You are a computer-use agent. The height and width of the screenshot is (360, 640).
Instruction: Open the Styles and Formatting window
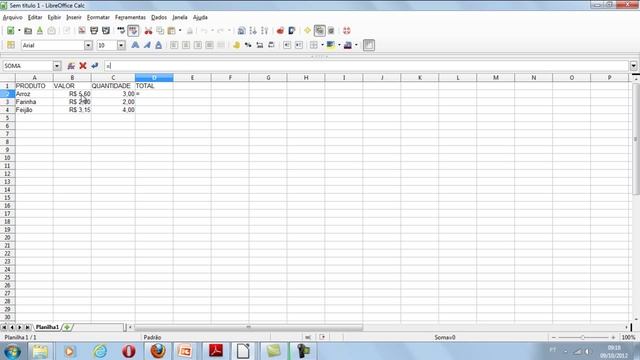point(11,45)
